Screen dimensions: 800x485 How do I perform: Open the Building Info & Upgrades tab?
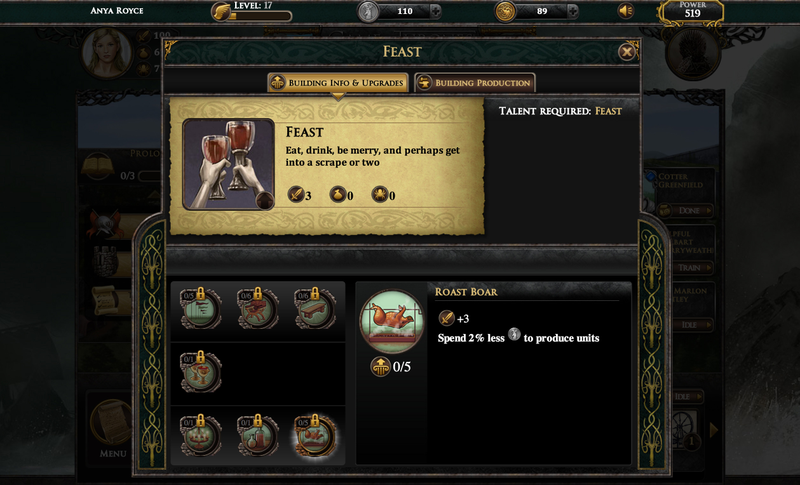(x=338, y=83)
